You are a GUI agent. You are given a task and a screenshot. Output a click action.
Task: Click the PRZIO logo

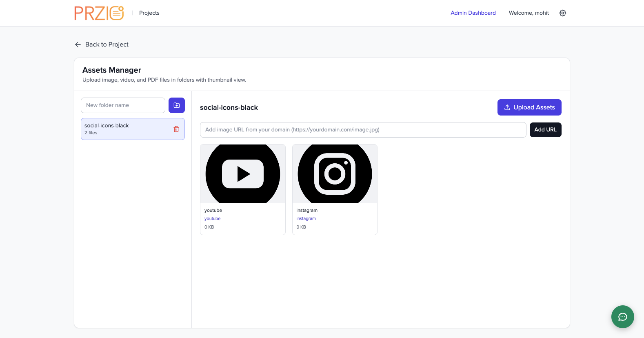click(x=99, y=13)
